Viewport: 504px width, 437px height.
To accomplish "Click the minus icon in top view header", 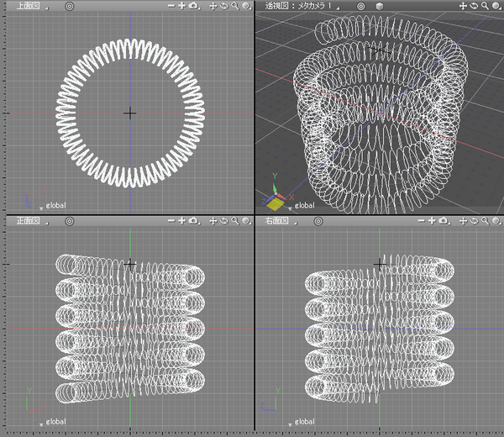I will click(171, 6).
